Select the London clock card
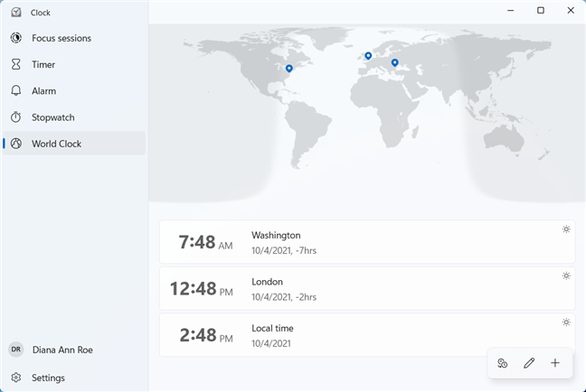 pos(366,288)
